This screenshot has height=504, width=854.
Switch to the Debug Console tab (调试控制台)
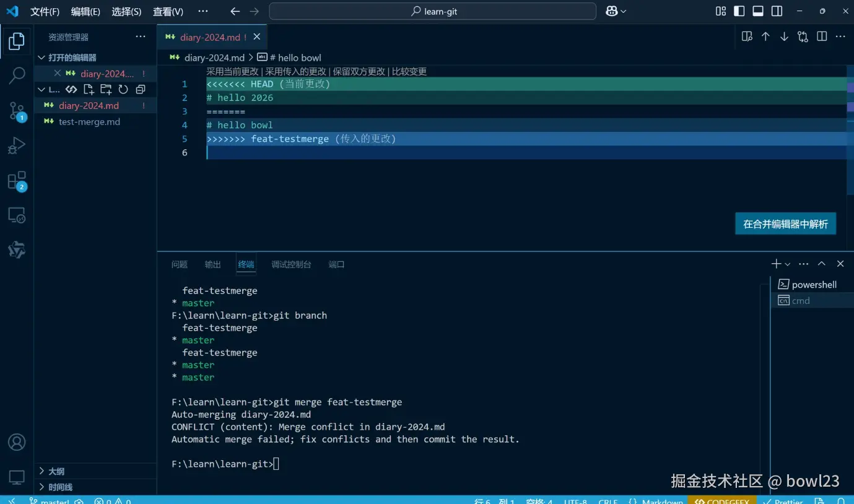(291, 264)
